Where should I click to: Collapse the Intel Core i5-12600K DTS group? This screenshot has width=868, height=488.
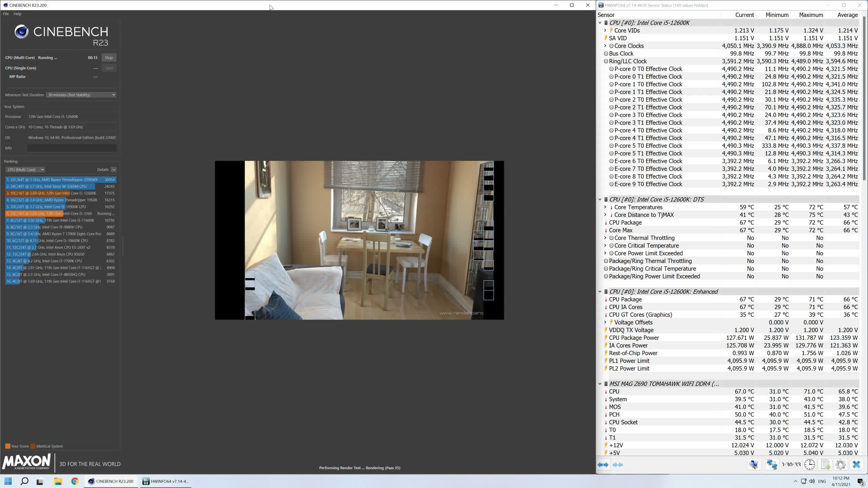pyautogui.click(x=600, y=200)
